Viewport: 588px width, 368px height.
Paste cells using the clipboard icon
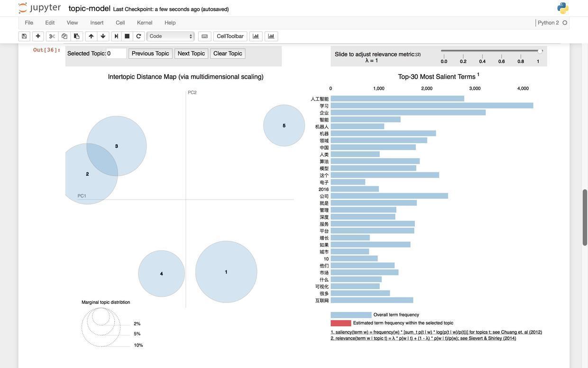77,37
